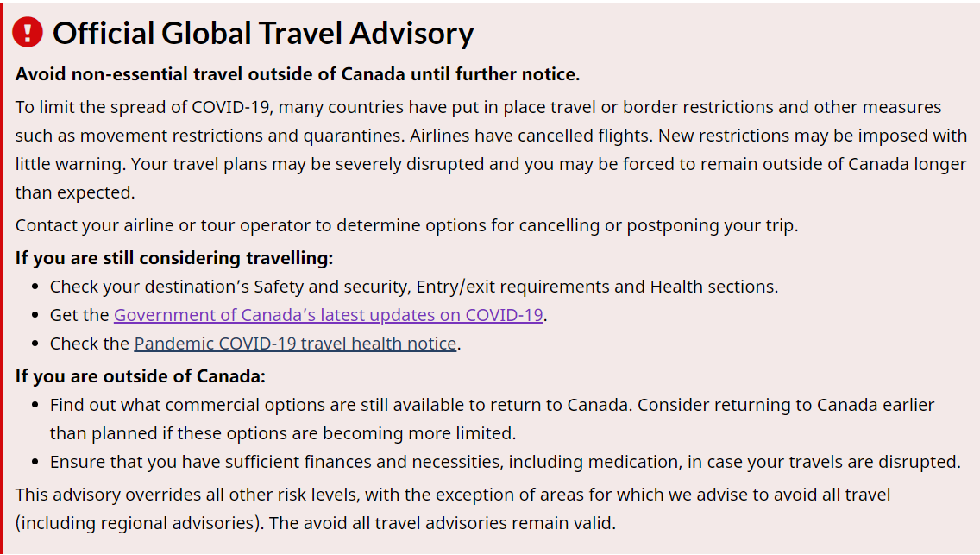Click the bullet dot before 'Ensure that you'
The width and height of the screenshot is (980, 555).
click(x=35, y=464)
